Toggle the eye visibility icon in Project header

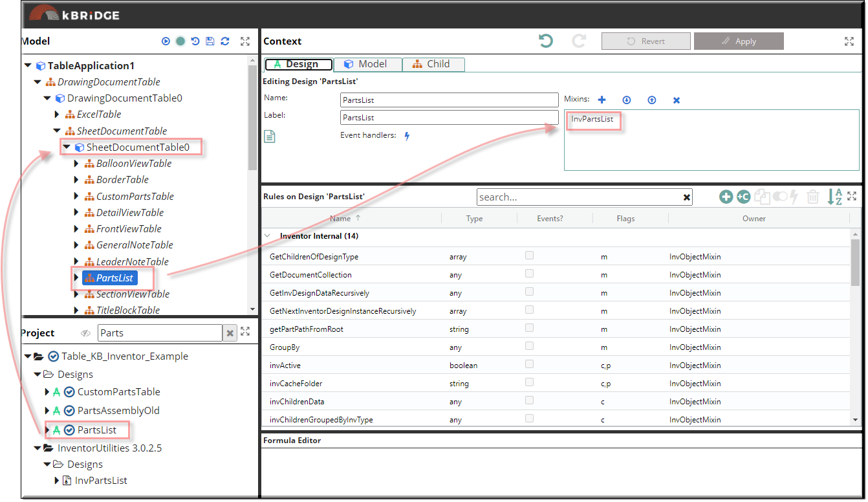(85, 333)
